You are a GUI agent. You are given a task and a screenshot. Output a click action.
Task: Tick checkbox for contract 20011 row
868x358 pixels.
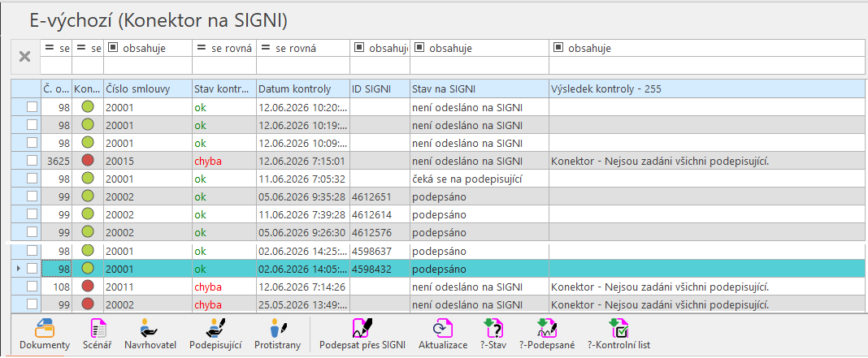[x=33, y=287]
